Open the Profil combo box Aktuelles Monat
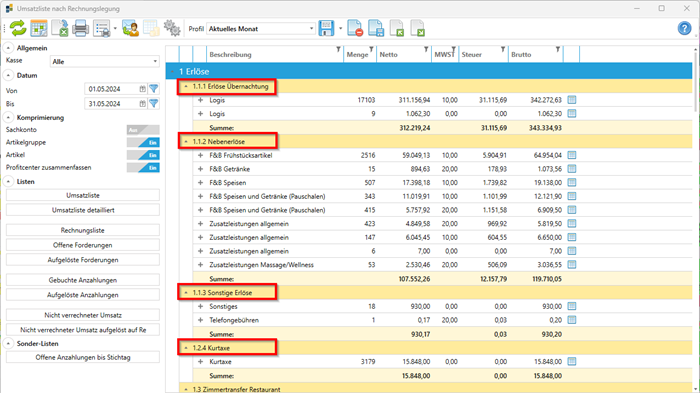The height and width of the screenshot is (393, 700). pos(261,29)
